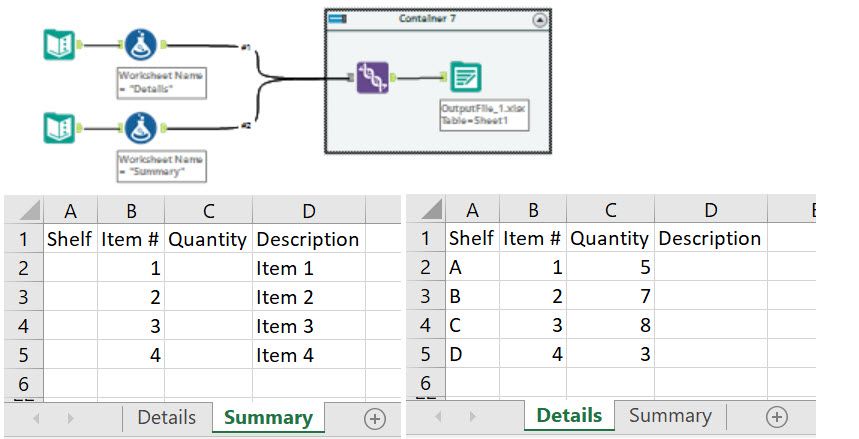Collapse Container 7 with the round arrow button
Screen dimensions: 859x439
(540, 19)
